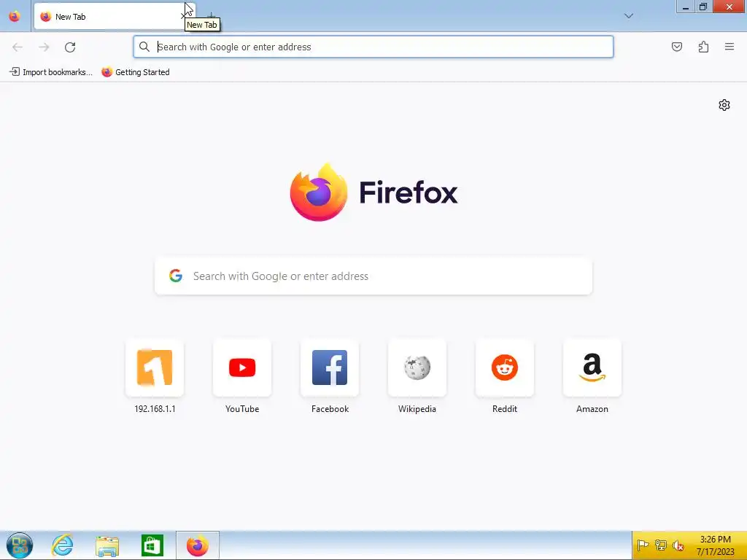Open the Amazon shortcut tile
Screen dimensions: 747x560
(592, 367)
